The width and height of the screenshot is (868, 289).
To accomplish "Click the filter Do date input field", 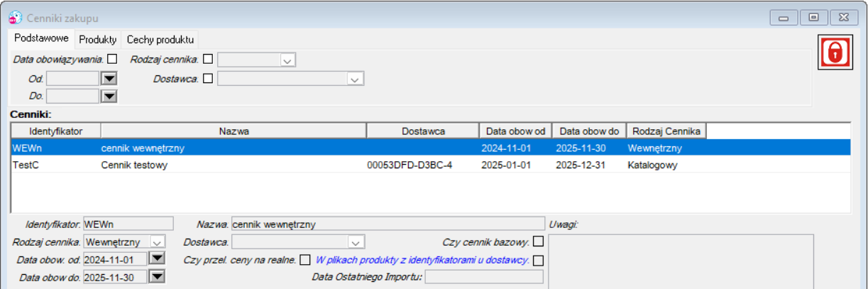I will click(x=73, y=95).
